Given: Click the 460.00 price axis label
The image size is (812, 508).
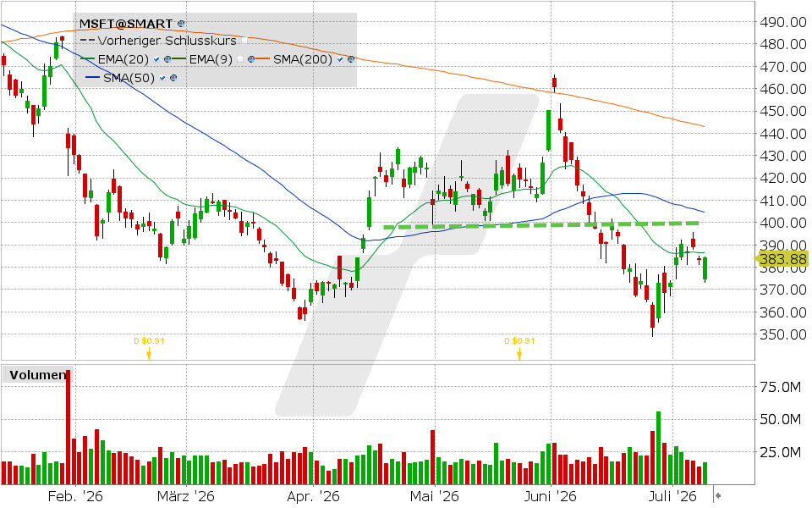Looking at the screenshot, I should [x=783, y=89].
